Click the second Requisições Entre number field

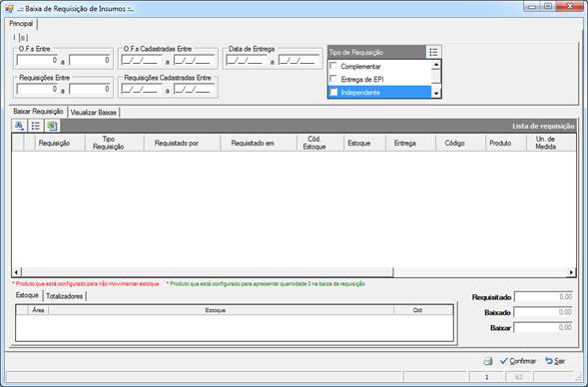90,89
